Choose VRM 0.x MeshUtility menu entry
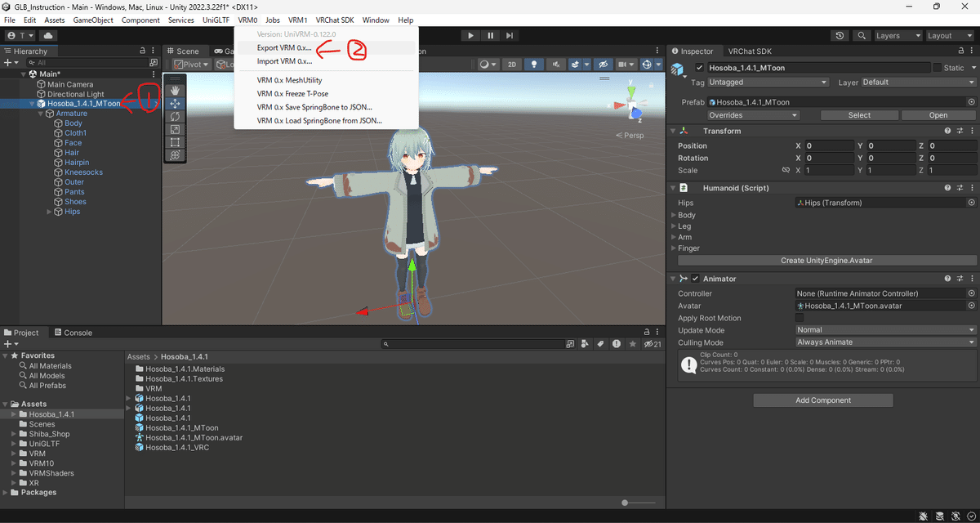Viewport: 980px width, 523px height. [x=290, y=80]
